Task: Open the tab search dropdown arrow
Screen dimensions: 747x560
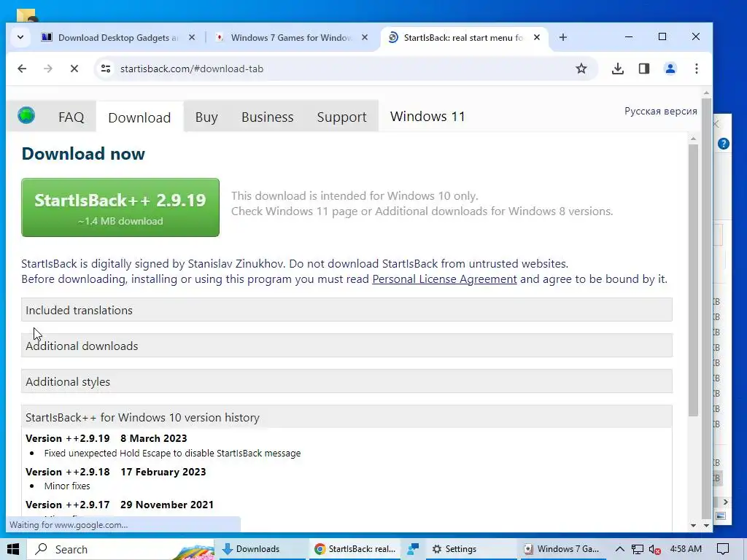Action: 20,37
